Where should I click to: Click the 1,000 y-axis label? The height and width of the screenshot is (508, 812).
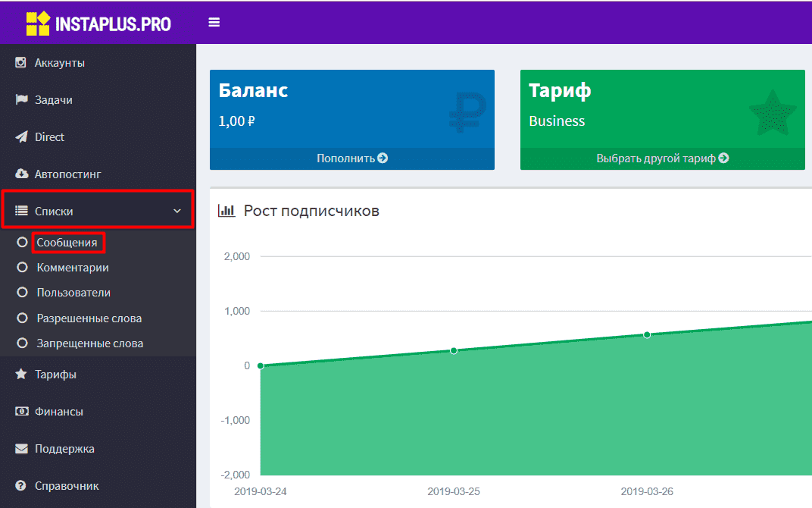click(236, 311)
